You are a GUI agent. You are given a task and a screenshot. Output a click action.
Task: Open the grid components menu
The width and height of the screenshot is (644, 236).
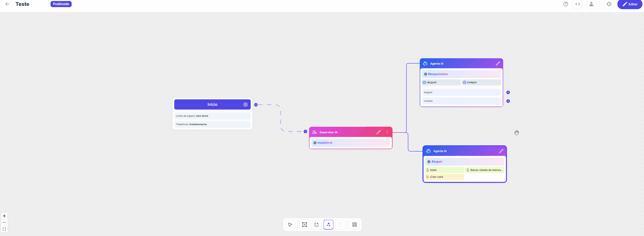click(354, 225)
